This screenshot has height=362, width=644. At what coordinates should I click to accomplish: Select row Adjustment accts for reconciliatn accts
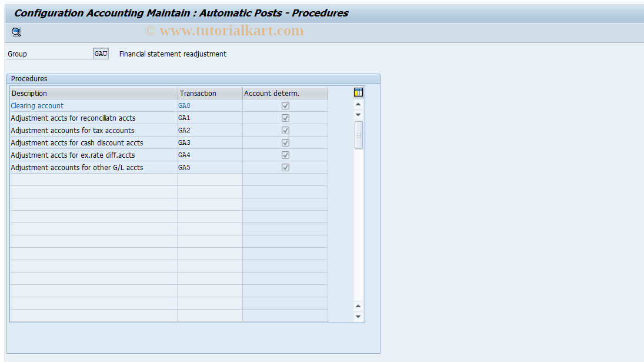click(x=94, y=118)
